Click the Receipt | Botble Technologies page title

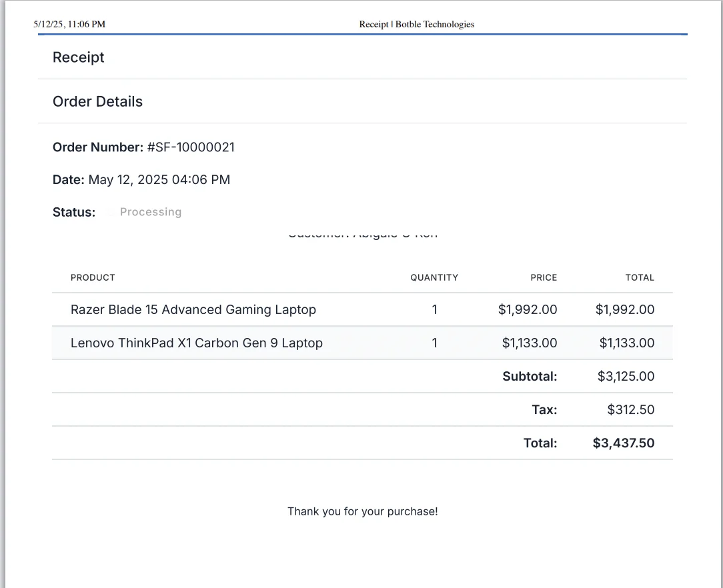point(416,24)
